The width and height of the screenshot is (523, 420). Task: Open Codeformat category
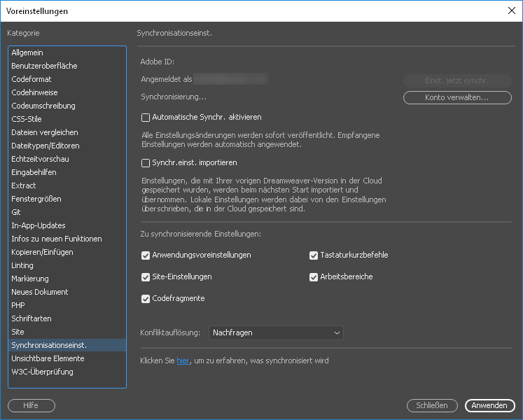click(67, 79)
